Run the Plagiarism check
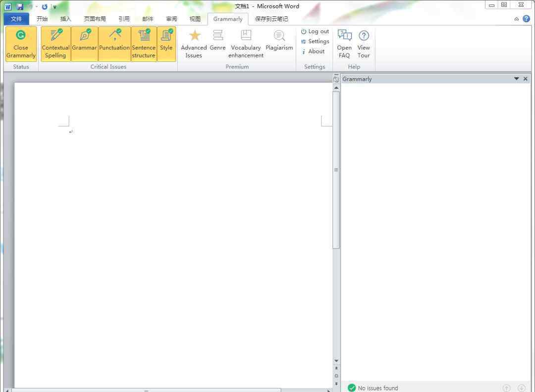 click(x=279, y=41)
